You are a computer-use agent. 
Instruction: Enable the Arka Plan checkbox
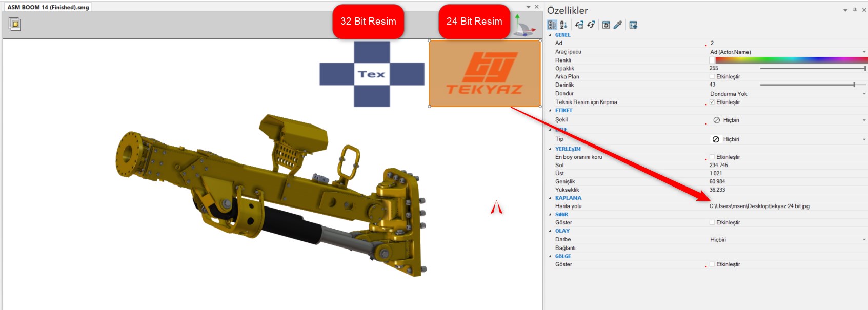712,77
